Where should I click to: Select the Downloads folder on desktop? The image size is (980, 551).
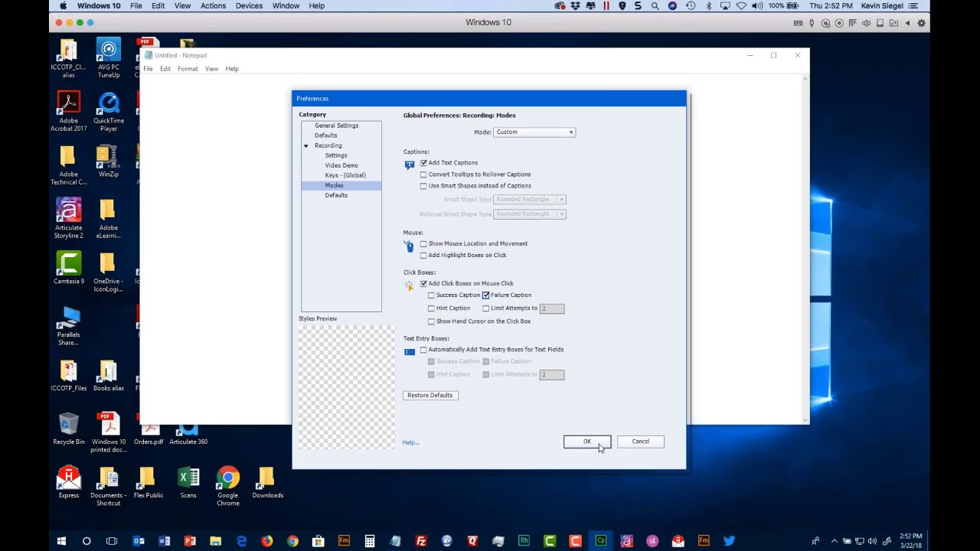(267, 483)
